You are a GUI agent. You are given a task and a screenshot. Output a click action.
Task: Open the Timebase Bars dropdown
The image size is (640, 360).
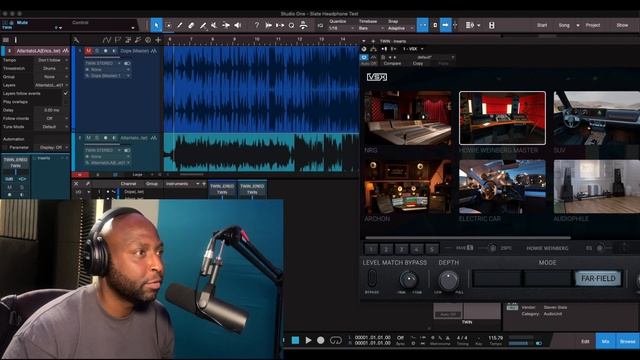[x=371, y=29]
